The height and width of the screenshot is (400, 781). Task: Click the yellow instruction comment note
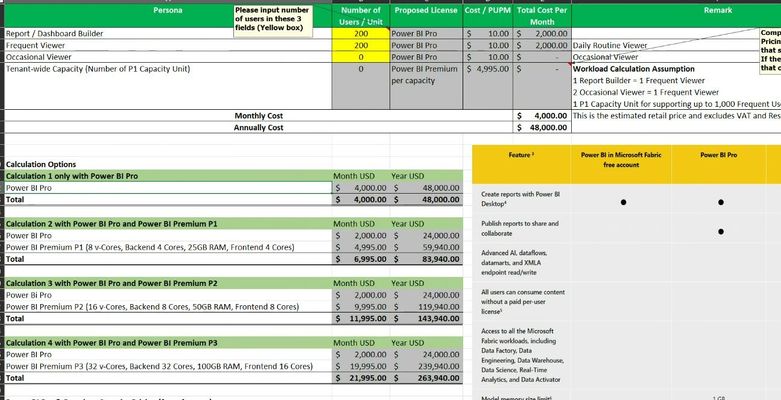pos(273,21)
